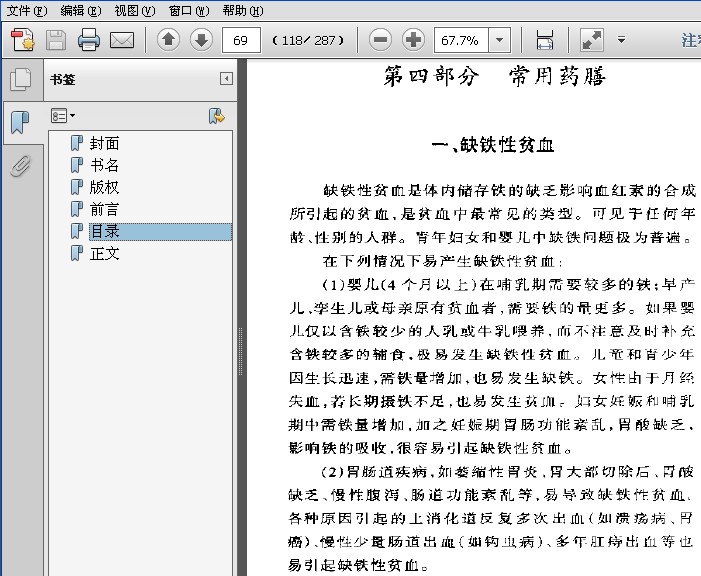Toggle the Bookmarks panel icon
The width and height of the screenshot is (701, 576).
(x=20, y=123)
